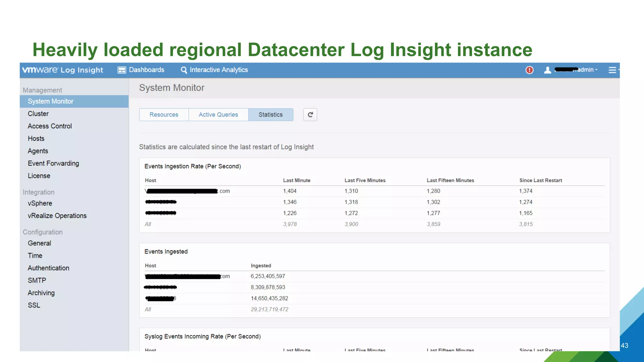This screenshot has width=644, height=362.
Task: Open the License page
Action: point(39,176)
